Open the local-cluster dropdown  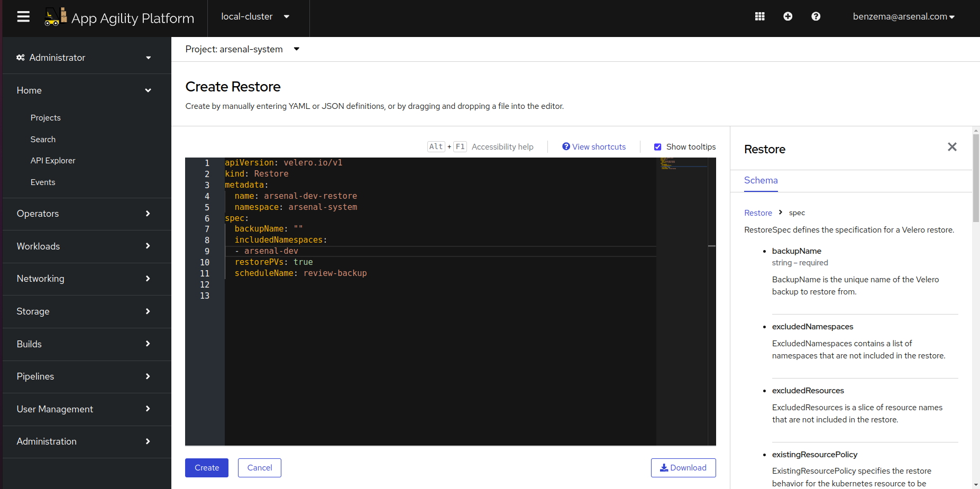255,17
